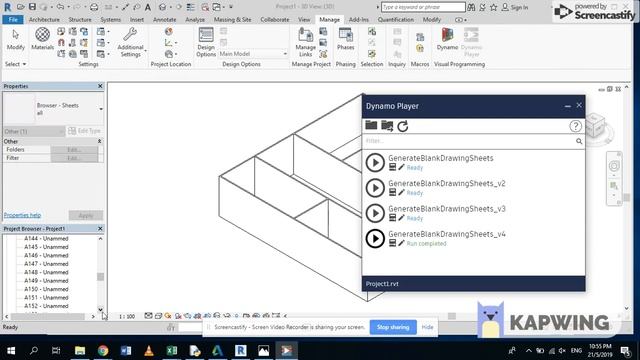Expand Additional Settings dropdown arrow
Screen dimensions: 640x360
tap(146, 51)
